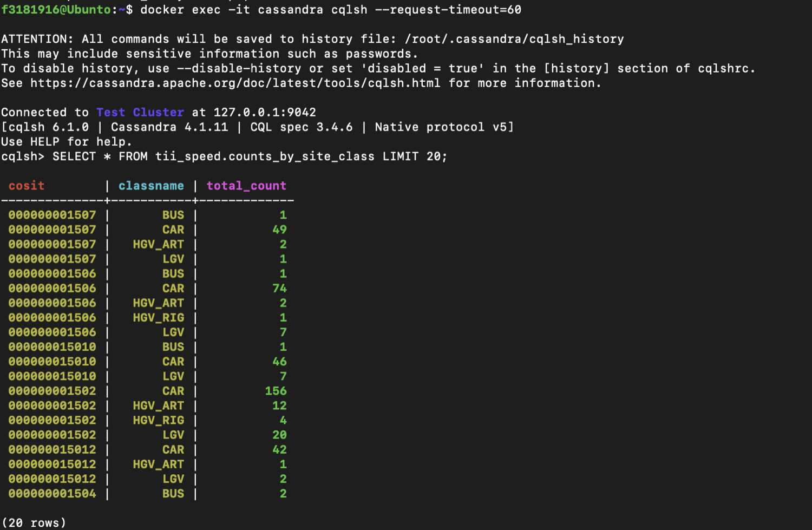
Task: Click LGV classname in the 000000015010 row
Action: coord(173,376)
